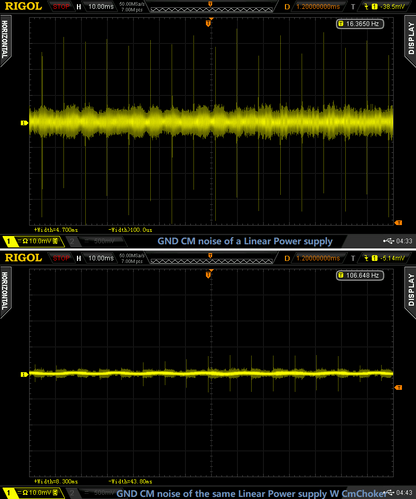
Task: Click the -Width>100.0us measurement
Action: pyautogui.click(x=130, y=230)
